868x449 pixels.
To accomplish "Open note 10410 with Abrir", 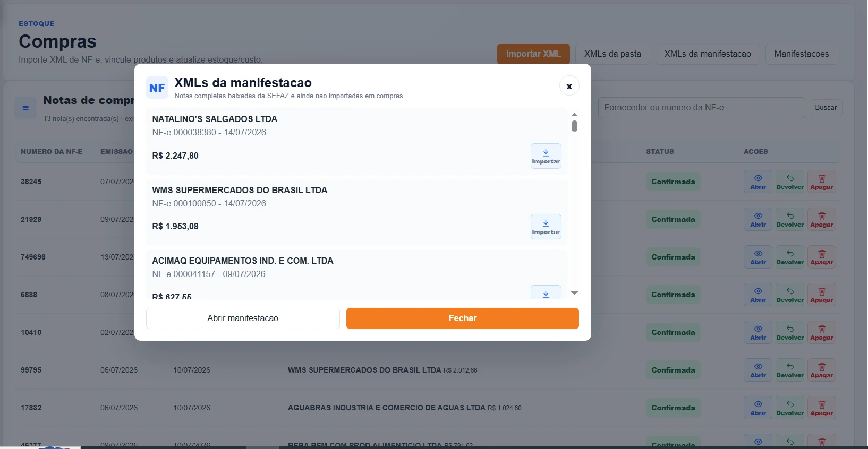I will (758, 332).
